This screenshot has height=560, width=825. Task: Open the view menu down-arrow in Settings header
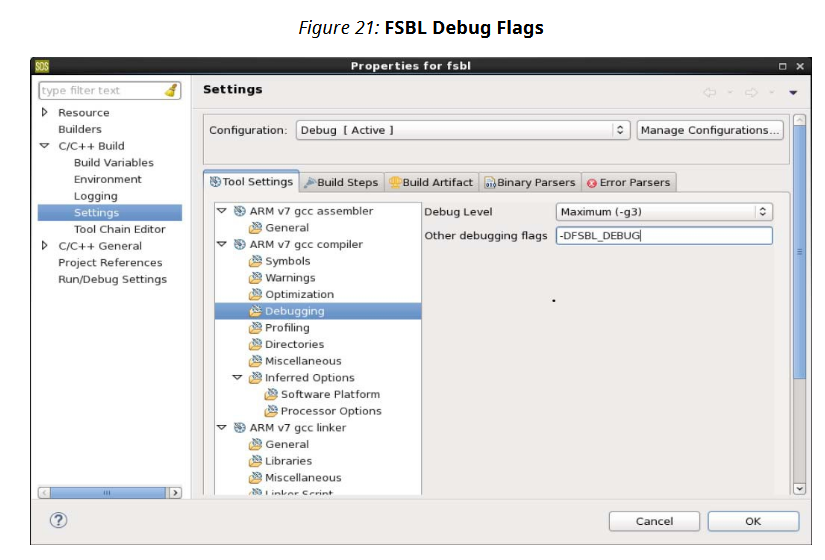tap(793, 93)
